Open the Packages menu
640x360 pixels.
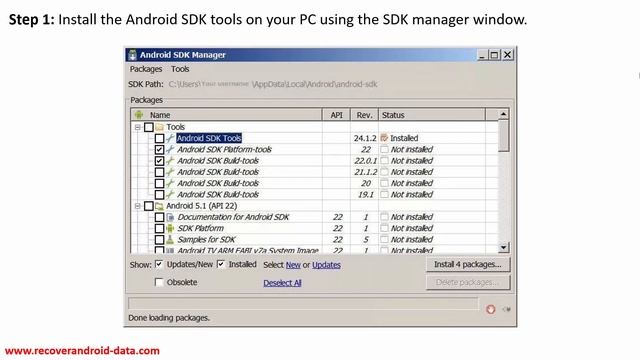pyautogui.click(x=146, y=69)
